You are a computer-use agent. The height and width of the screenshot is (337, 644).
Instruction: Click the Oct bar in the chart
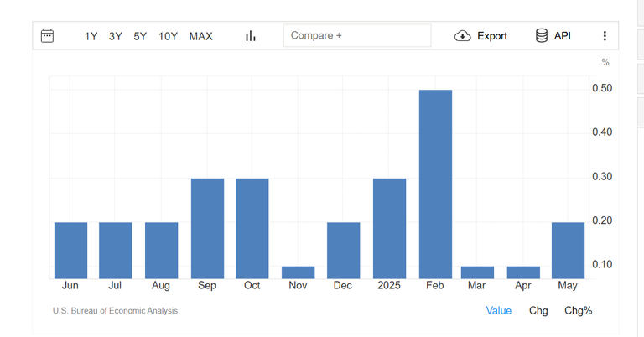(x=252, y=229)
